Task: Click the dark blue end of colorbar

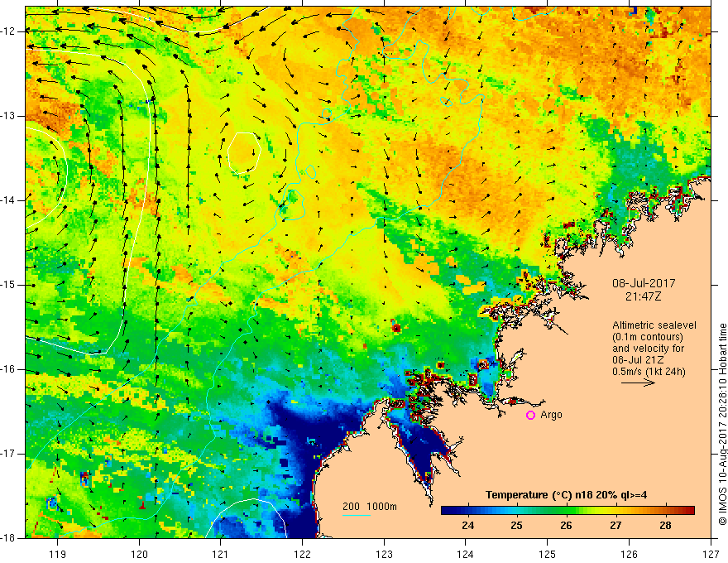Action: point(447,511)
